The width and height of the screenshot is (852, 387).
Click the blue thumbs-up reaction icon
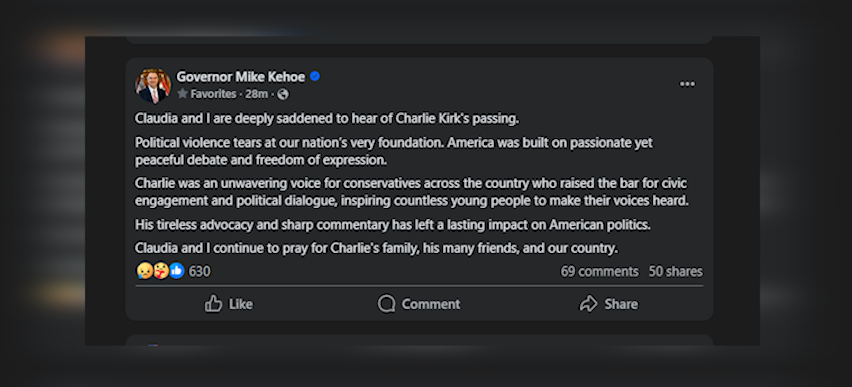177,271
